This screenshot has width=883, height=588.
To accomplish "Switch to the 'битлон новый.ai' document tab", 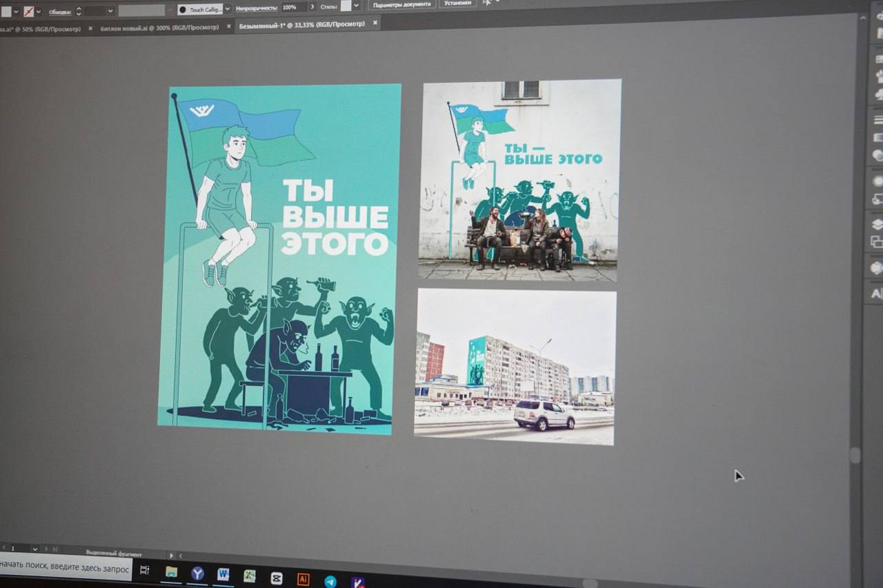I will pos(159,28).
